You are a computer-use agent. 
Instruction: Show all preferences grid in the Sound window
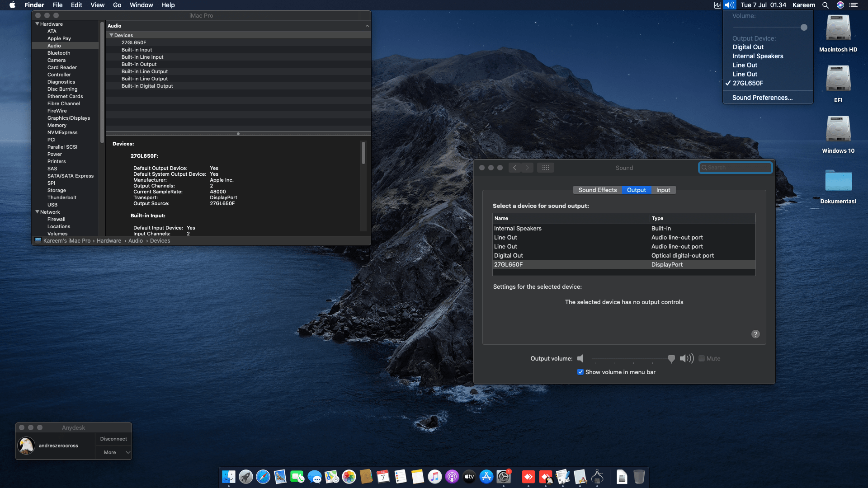pyautogui.click(x=546, y=167)
